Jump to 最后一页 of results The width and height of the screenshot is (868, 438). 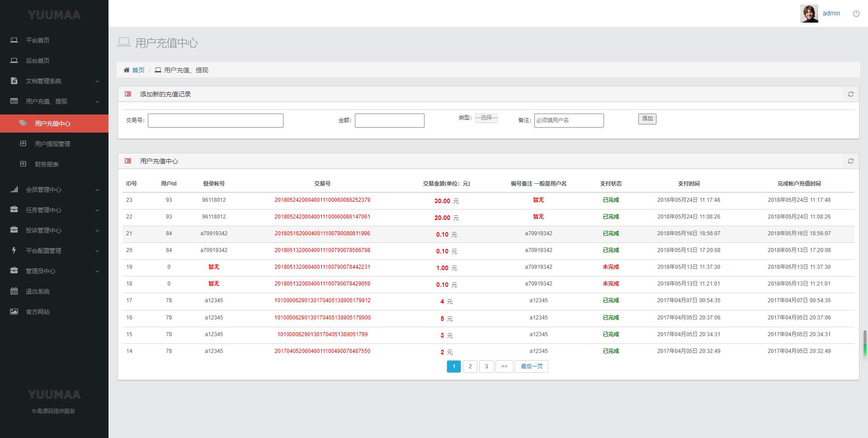[531, 367]
